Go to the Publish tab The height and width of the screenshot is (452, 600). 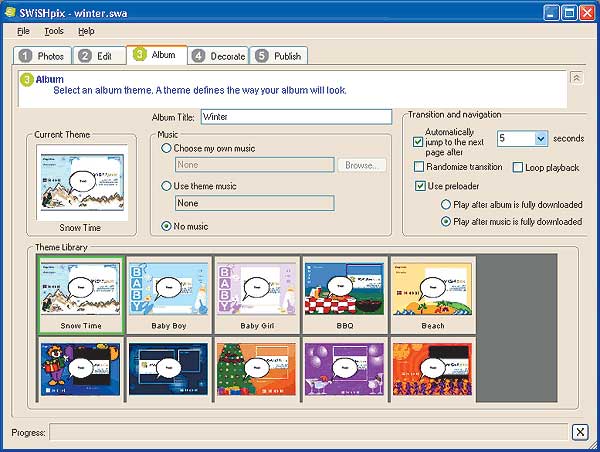(279, 56)
